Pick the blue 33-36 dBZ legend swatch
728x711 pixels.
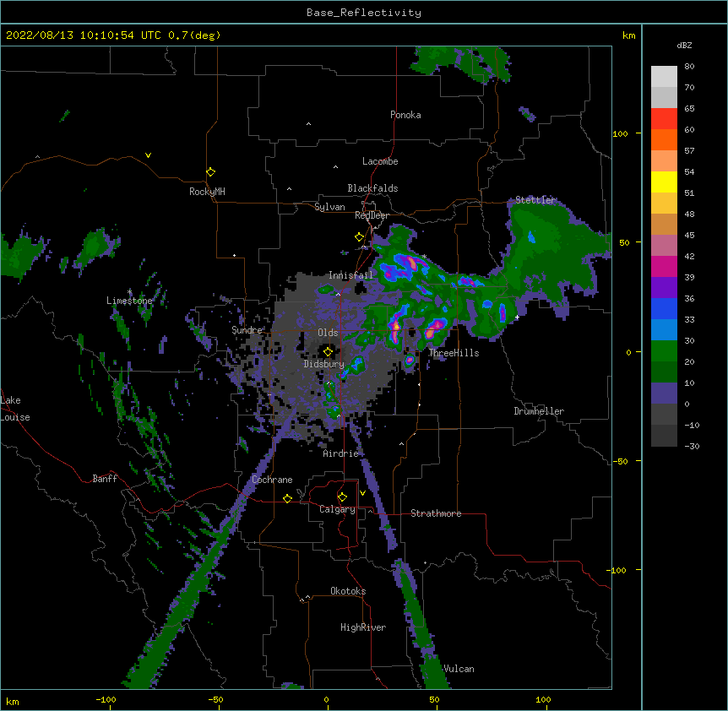pyautogui.click(x=664, y=308)
